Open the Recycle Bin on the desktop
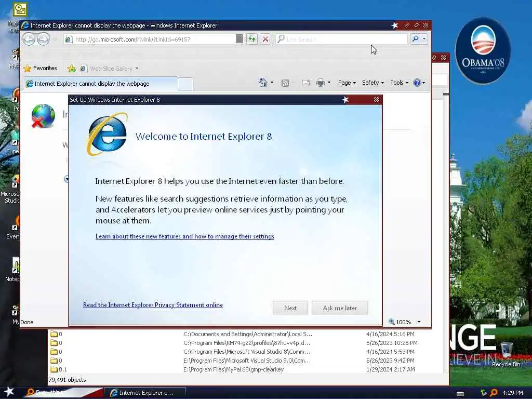The image size is (532, 399). coord(506,354)
